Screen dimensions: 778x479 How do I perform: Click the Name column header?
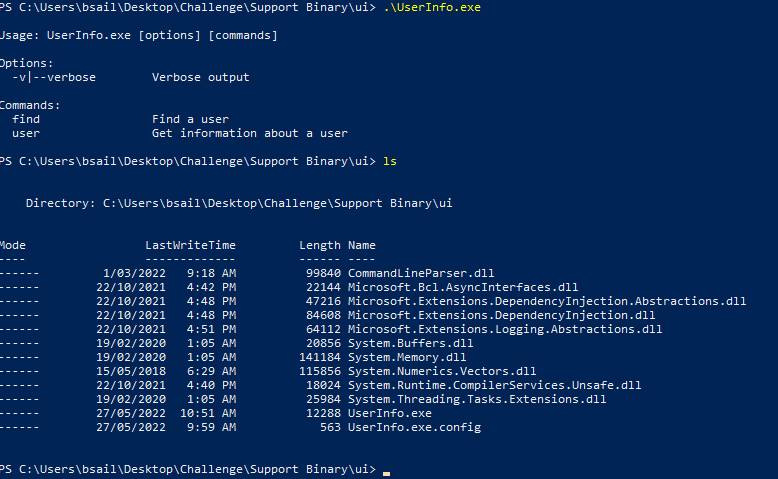pos(362,245)
